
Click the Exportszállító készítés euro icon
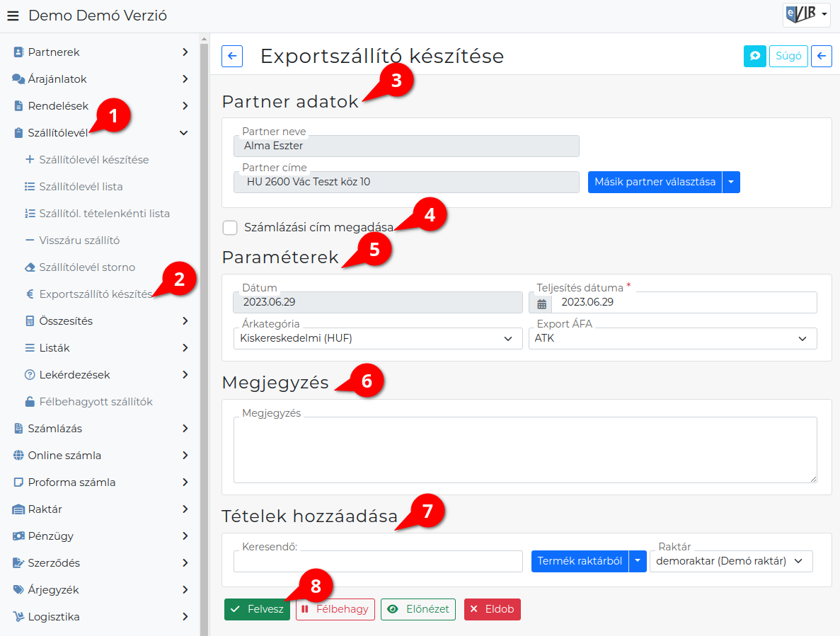click(30, 294)
